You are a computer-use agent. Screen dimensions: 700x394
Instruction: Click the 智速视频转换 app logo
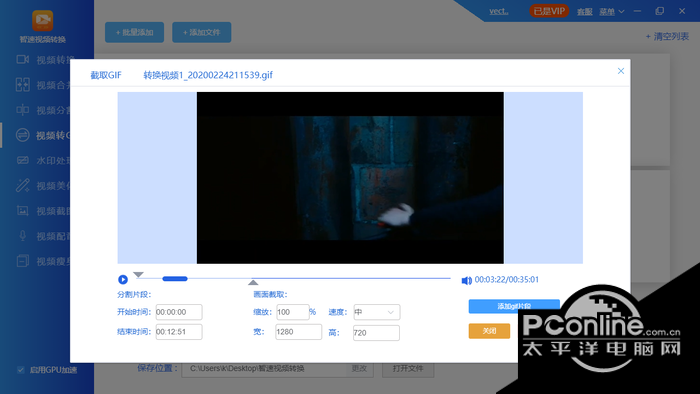(x=42, y=21)
